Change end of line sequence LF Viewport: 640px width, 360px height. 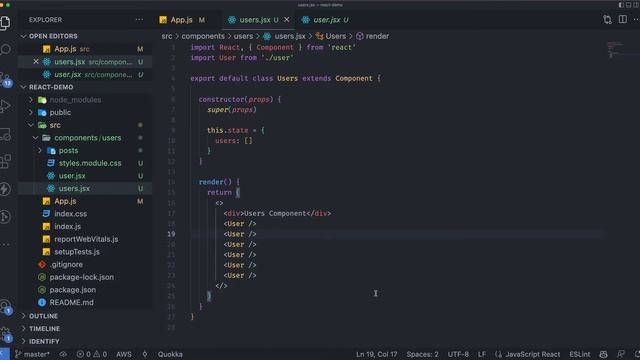point(482,354)
